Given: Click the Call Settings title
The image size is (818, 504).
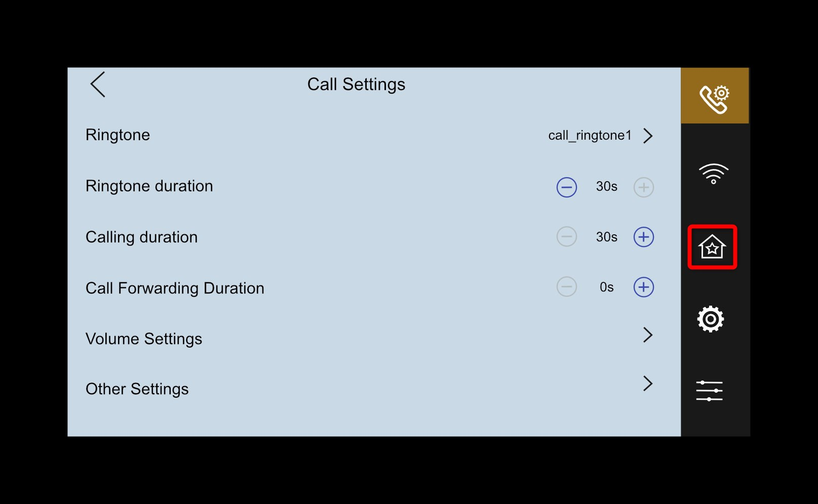Looking at the screenshot, I should (x=356, y=85).
